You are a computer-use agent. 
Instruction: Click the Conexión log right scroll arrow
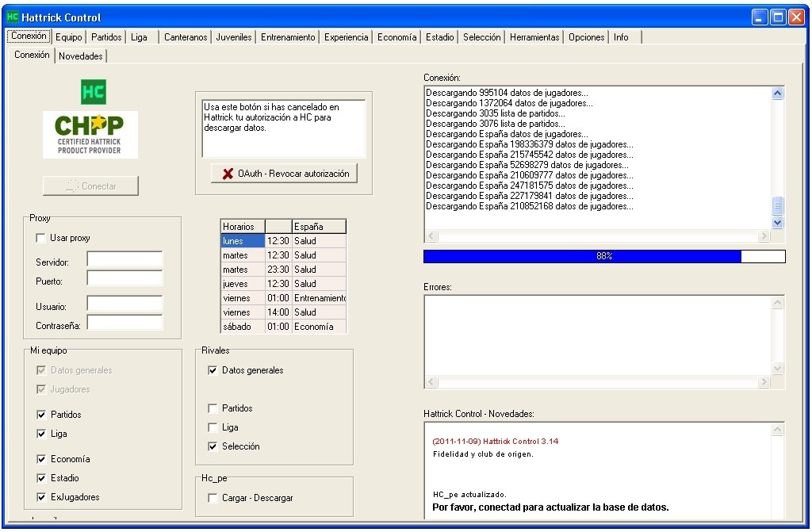(764, 236)
